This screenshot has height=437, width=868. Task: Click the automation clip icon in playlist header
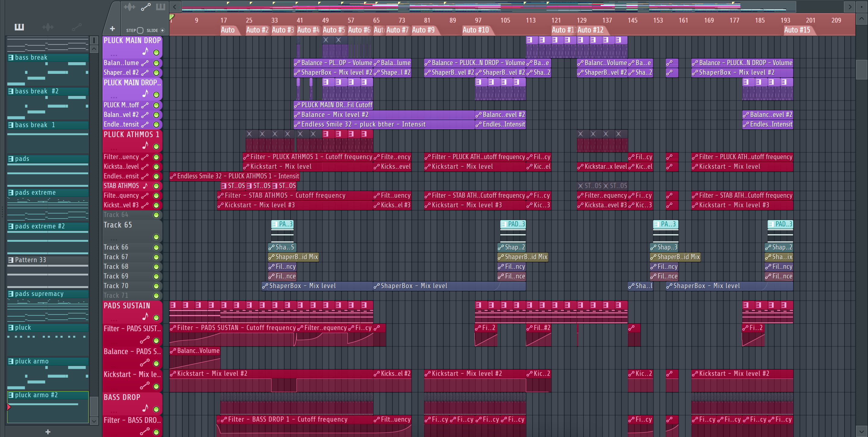146,7
